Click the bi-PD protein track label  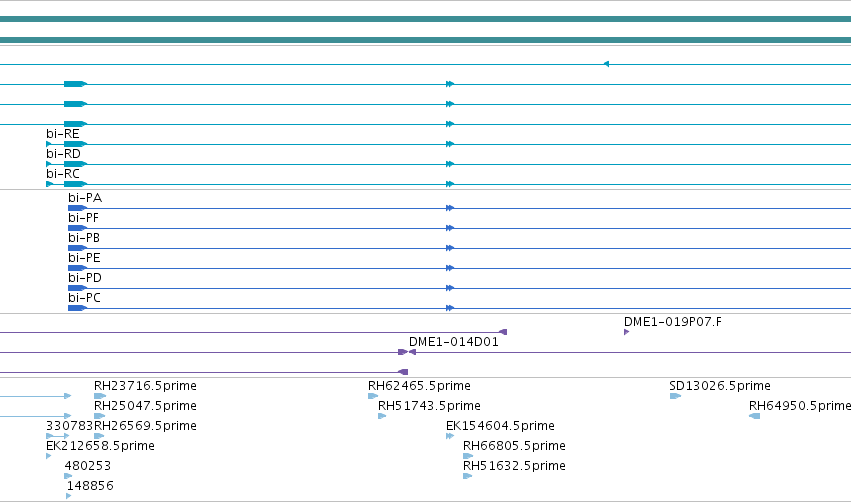pyautogui.click(x=85, y=278)
